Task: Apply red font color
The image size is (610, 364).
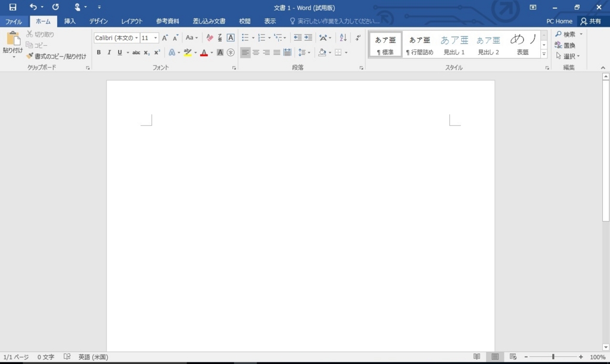Action: tap(204, 52)
